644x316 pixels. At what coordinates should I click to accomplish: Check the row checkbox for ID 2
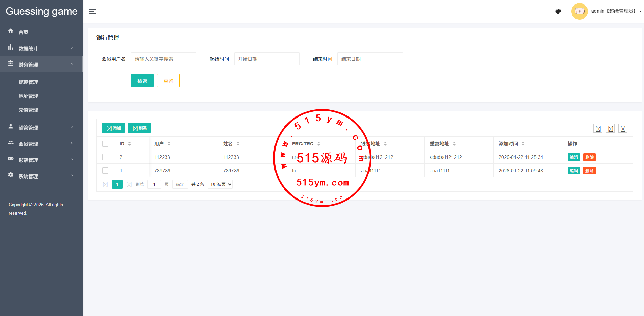coord(105,157)
